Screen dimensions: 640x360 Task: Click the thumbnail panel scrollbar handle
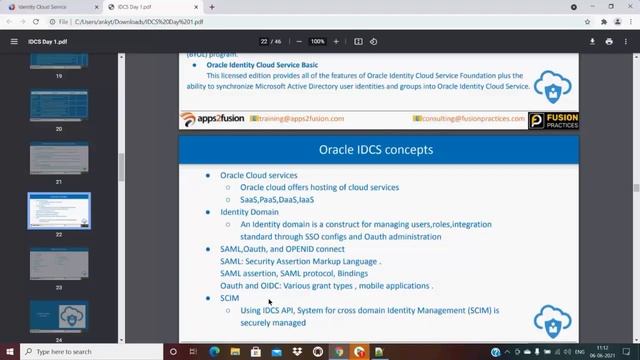point(121,167)
